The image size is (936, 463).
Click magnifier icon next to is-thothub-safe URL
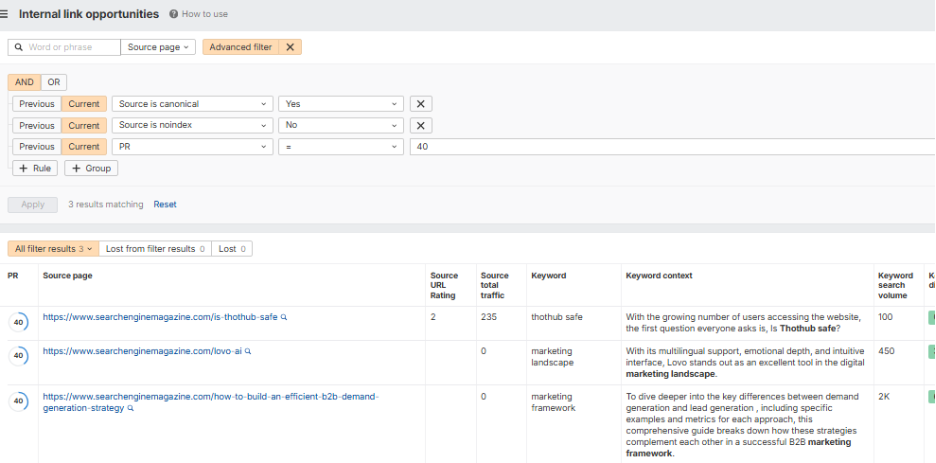[x=284, y=317]
